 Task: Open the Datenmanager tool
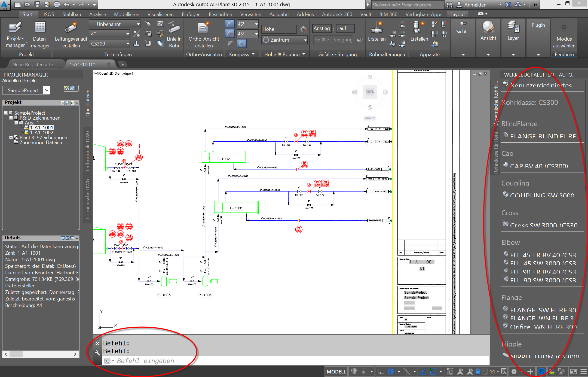(x=40, y=34)
